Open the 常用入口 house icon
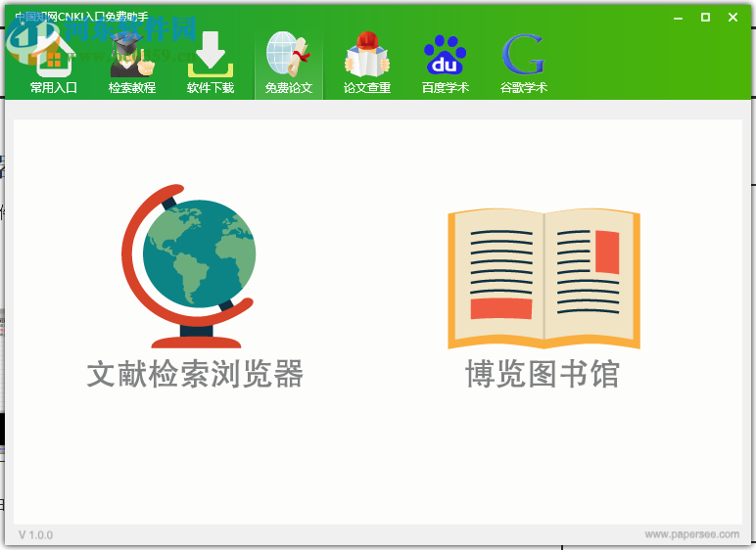This screenshot has height=550, width=756. [54, 55]
